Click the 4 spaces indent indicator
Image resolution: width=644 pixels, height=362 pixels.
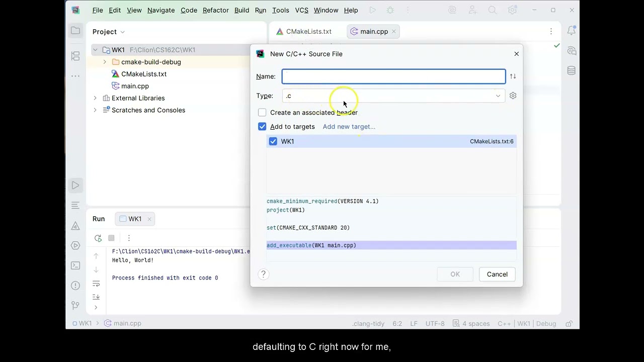point(471,323)
